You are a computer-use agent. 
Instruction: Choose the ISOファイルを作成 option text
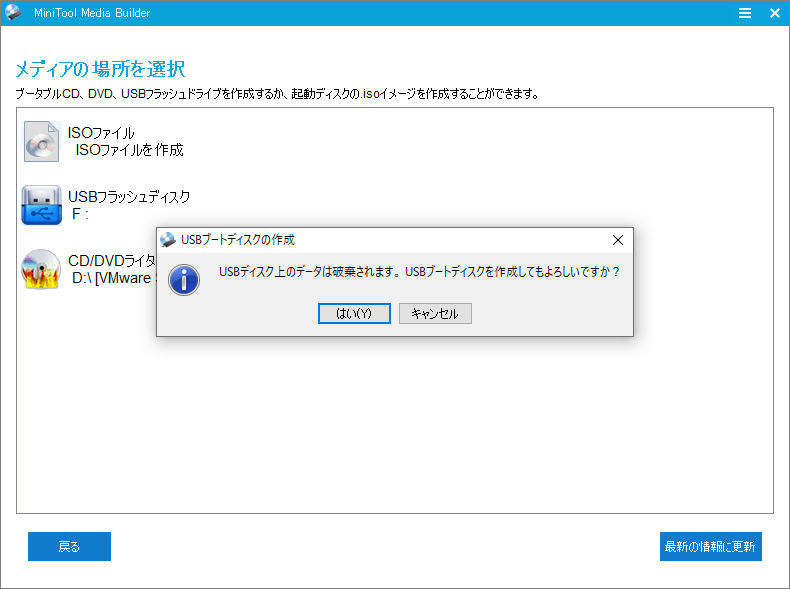coord(129,150)
